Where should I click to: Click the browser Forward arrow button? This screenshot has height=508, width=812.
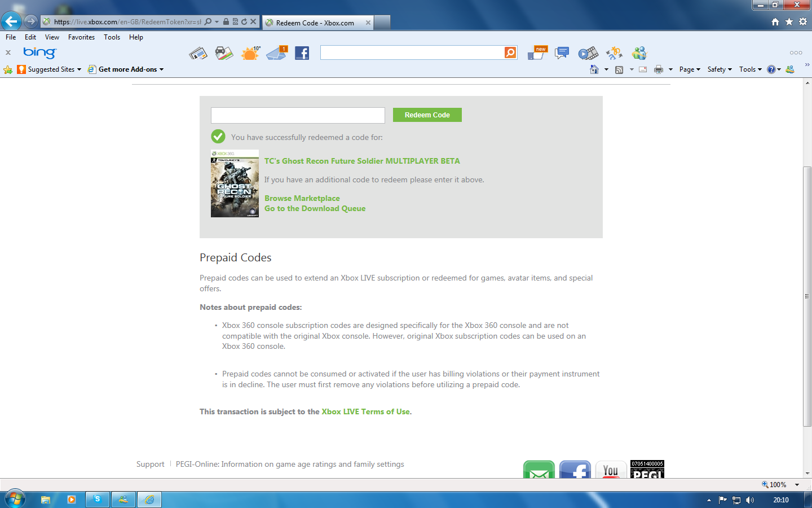31,21
